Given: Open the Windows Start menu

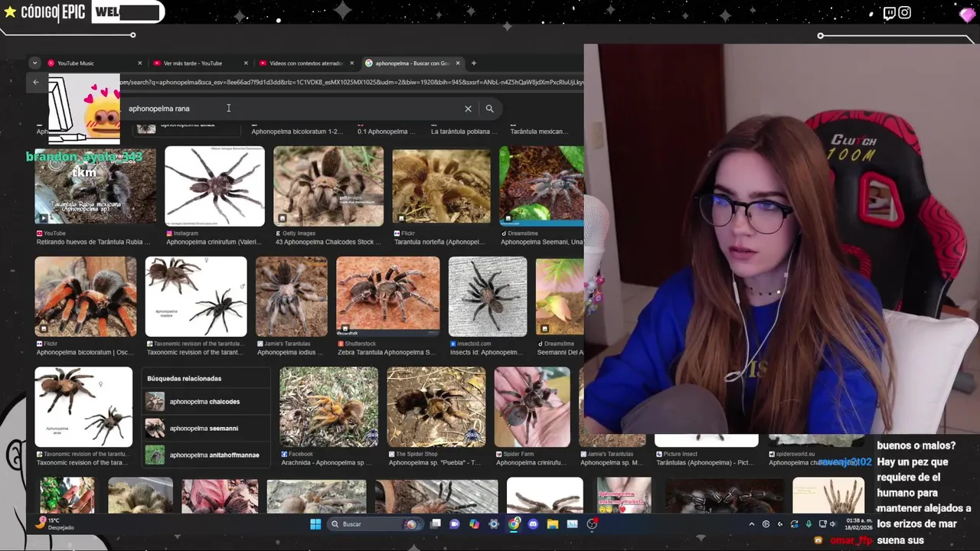Looking at the screenshot, I should [315, 524].
